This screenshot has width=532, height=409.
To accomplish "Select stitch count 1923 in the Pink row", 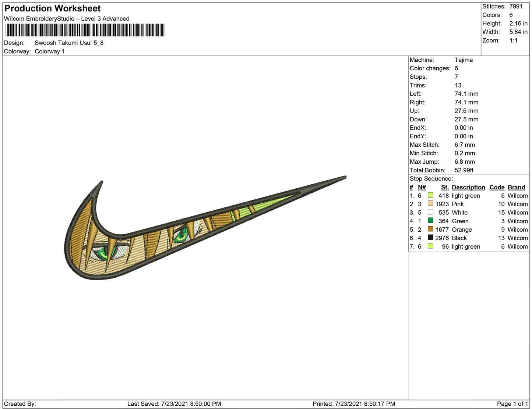I will (442, 204).
